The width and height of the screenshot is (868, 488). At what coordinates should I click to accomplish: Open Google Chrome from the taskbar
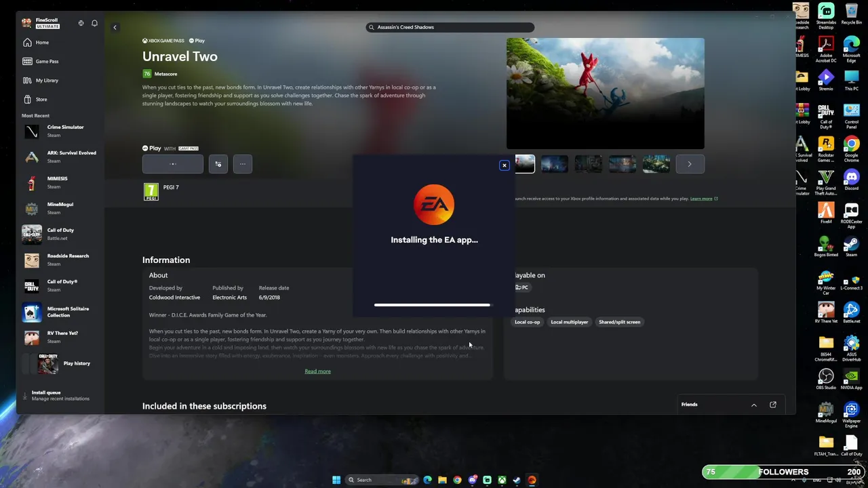[x=457, y=480]
